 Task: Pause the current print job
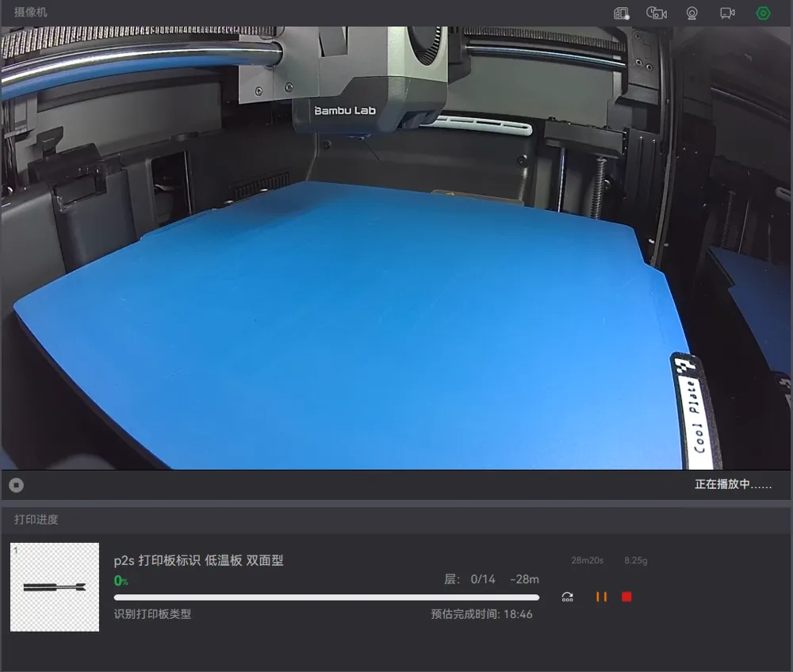601,597
